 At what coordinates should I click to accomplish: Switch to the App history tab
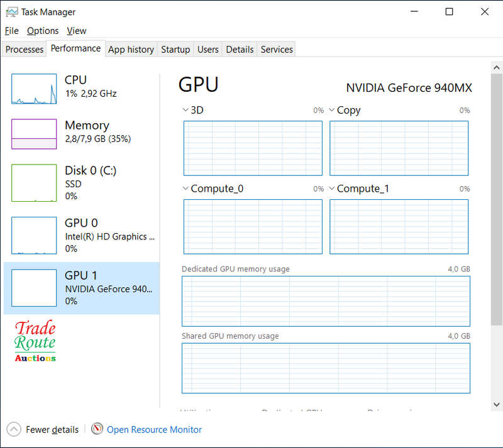[x=131, y=50]
